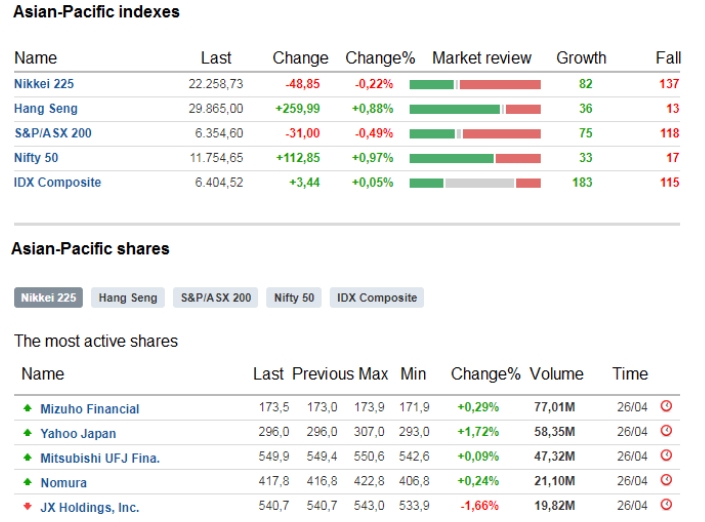Click the Time column header

point(630,374)
